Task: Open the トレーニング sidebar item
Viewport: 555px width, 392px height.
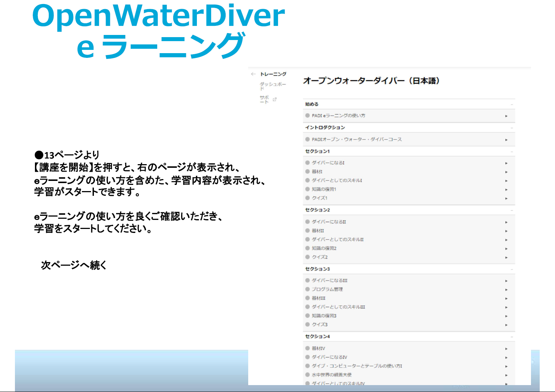Action: click(273, 74)
